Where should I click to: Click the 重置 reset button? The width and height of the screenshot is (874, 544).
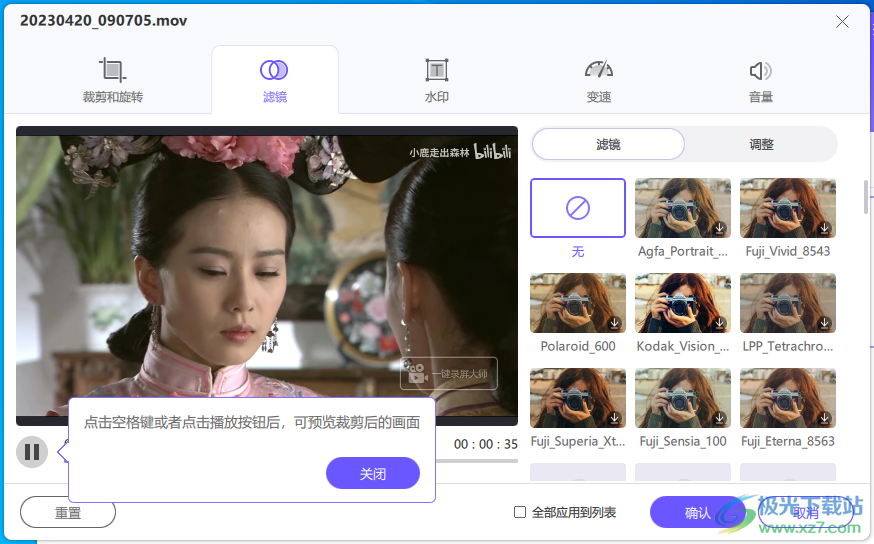coord(68,512)
